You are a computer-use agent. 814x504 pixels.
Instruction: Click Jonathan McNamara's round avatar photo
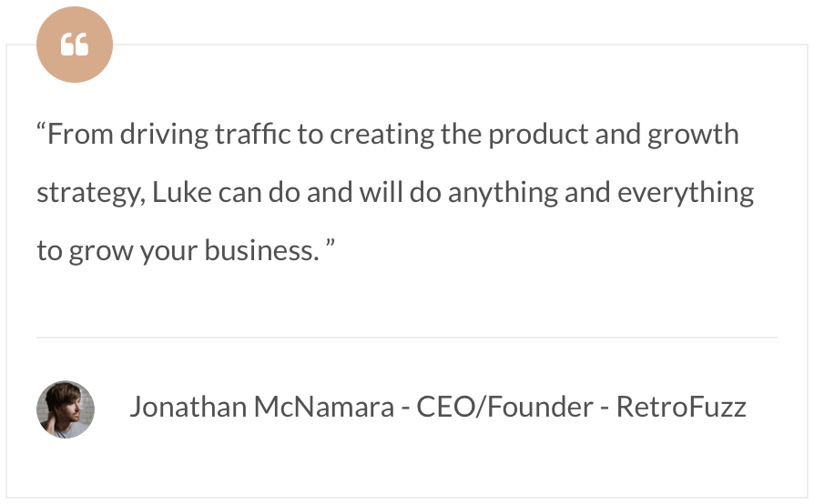click(66, 409)
